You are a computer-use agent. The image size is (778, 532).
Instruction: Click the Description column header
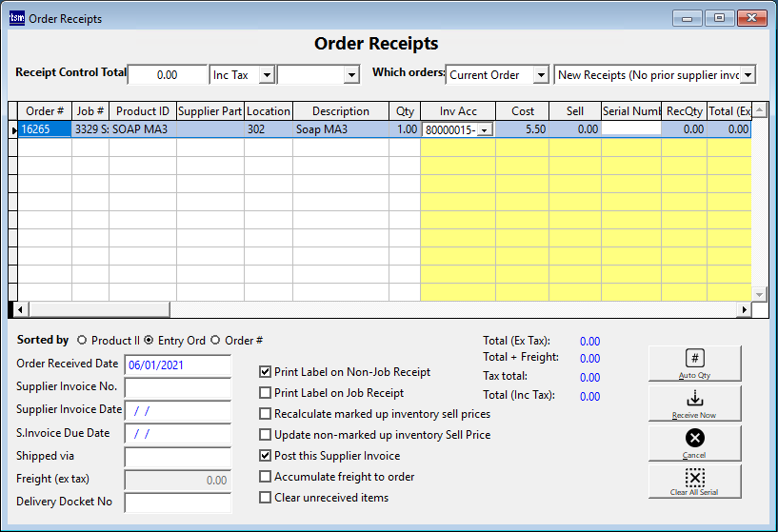(340, 111)
